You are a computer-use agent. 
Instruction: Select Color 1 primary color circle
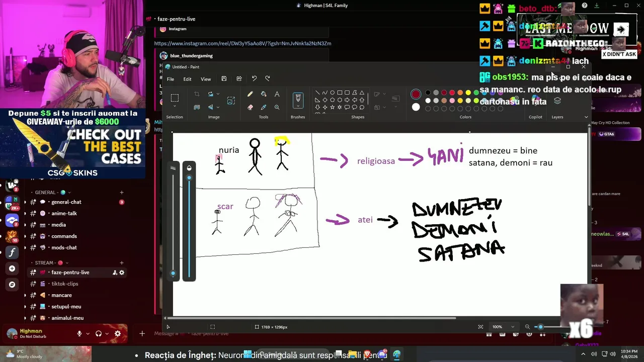pyautogui.click(x=416, y=94)
